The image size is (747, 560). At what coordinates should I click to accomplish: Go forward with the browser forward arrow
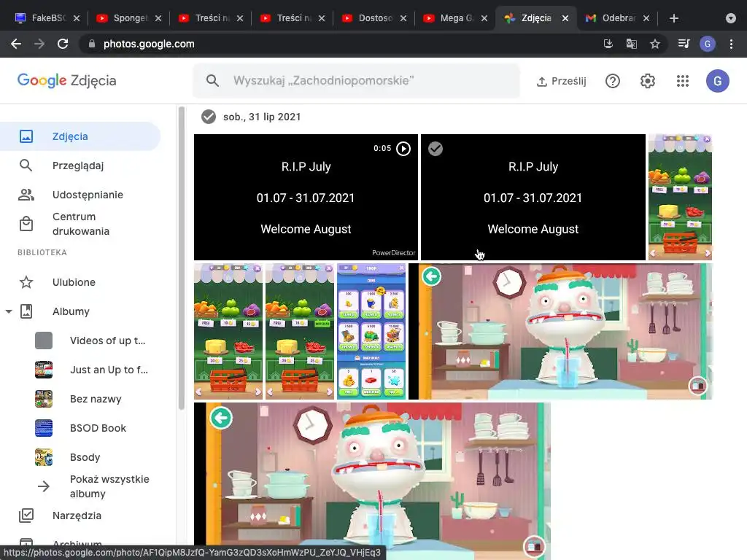pos(39,44)
